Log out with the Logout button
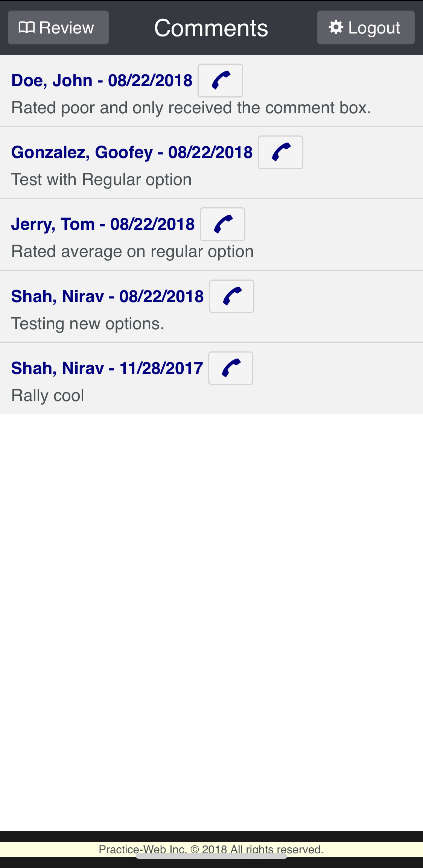 tap(366, 27)
